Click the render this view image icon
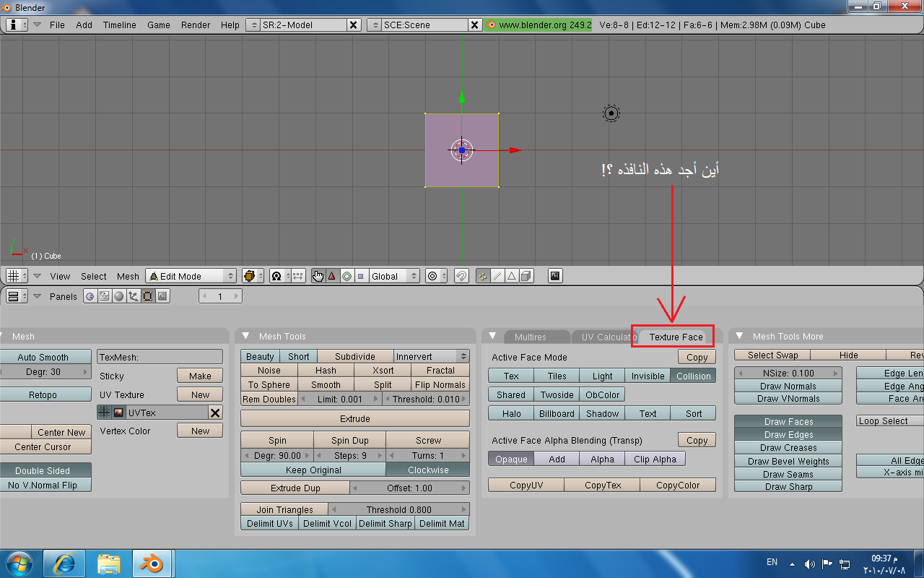Screen dimensions: 924x578 click(x=555, y=276)
